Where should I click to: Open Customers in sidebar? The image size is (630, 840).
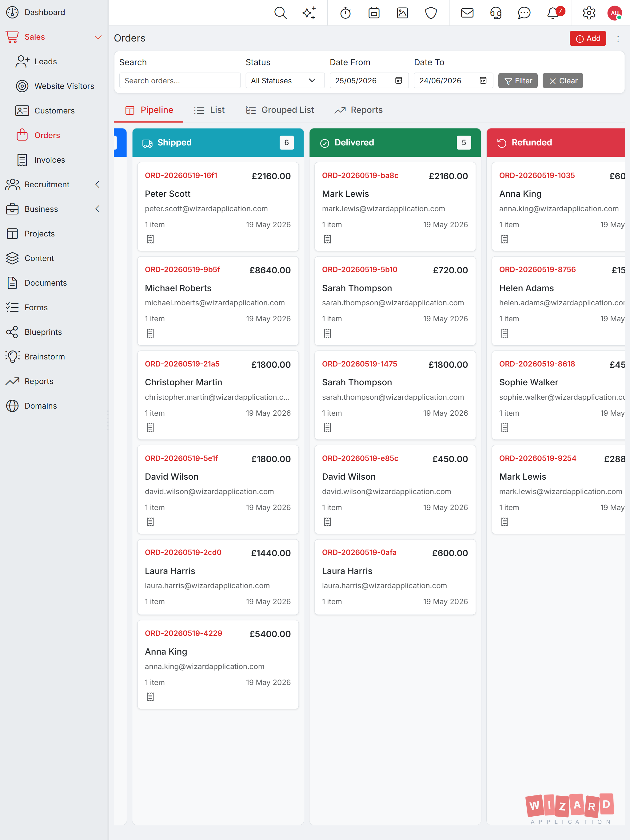[54, 111]
